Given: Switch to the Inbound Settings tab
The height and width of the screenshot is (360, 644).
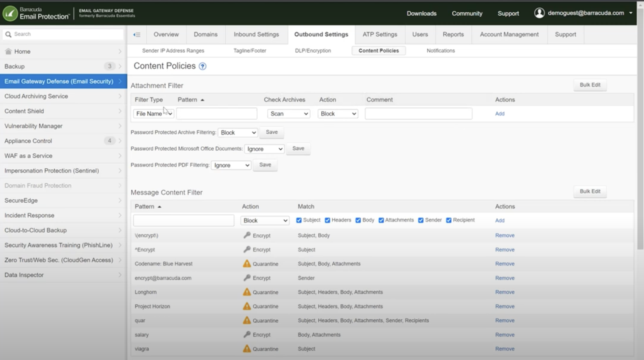Looking at the screenshot, I should click(256, 34).
